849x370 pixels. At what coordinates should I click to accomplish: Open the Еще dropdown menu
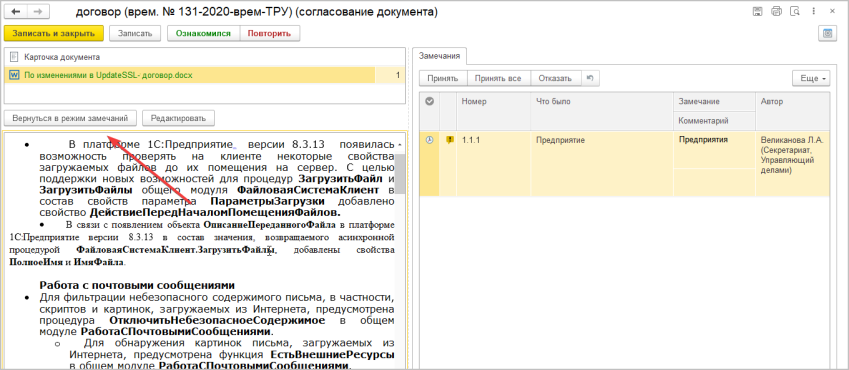coord(811,78)
